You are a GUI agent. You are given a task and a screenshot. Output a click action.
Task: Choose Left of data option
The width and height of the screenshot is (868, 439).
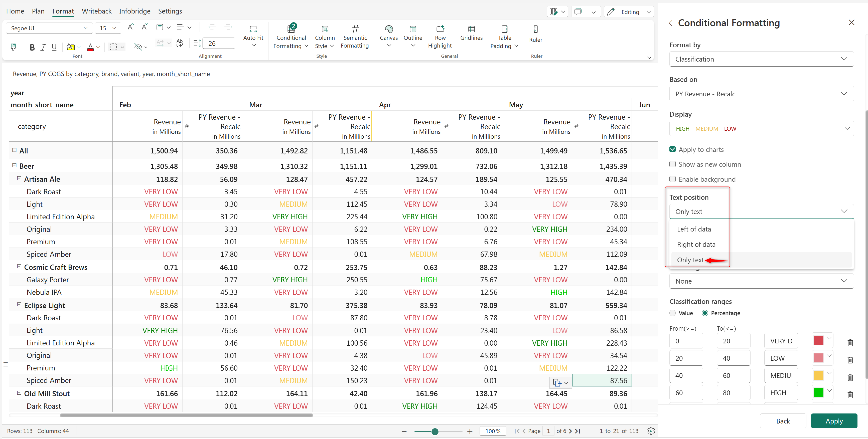[x=694, y=229]
